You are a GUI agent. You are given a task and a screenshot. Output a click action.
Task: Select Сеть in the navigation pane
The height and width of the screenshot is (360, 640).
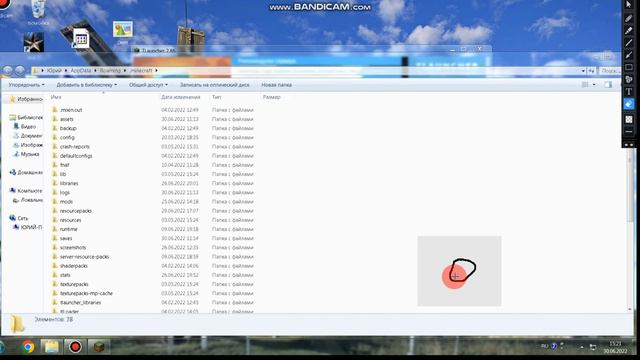tap(19, 218)
